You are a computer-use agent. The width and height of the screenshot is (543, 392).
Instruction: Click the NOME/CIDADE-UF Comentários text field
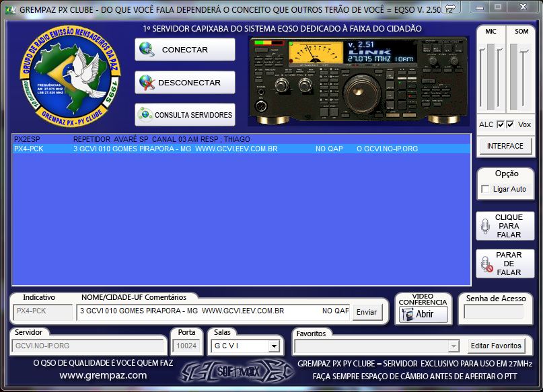point(213,311)
